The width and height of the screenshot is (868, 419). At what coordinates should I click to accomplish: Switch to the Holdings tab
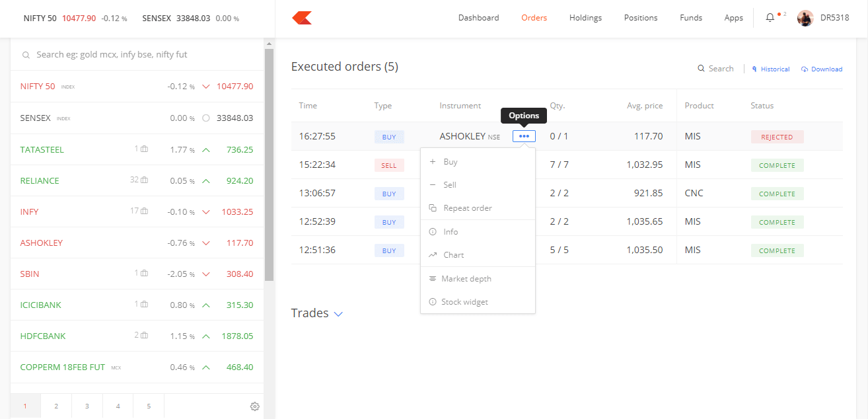[x=585, y=18]
